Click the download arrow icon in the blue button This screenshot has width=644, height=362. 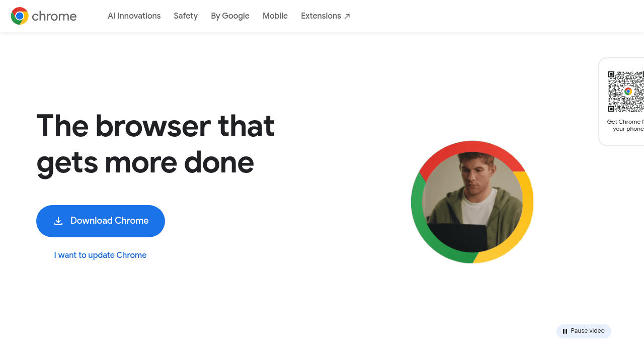pyautogui.click(x=58, y=221)
